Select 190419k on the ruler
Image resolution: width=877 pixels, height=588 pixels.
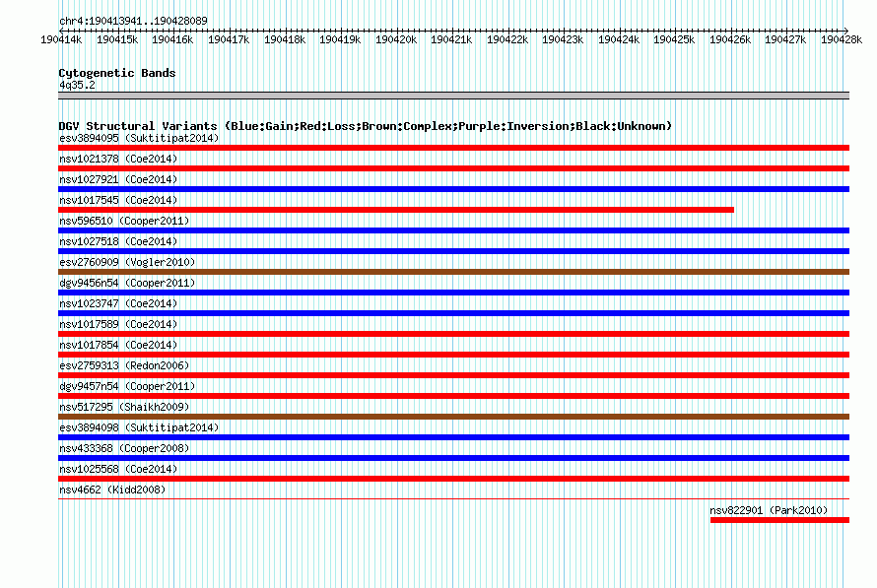click(x=340, y=39)
